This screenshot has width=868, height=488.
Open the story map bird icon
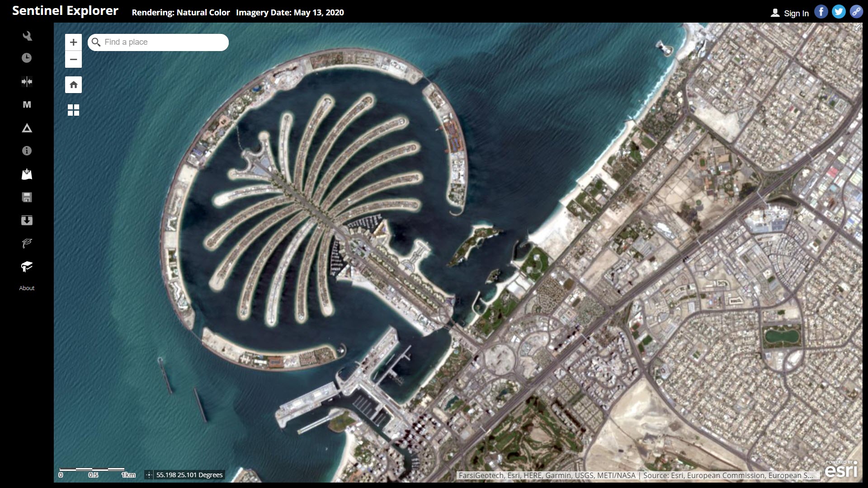tap(27, 244)
